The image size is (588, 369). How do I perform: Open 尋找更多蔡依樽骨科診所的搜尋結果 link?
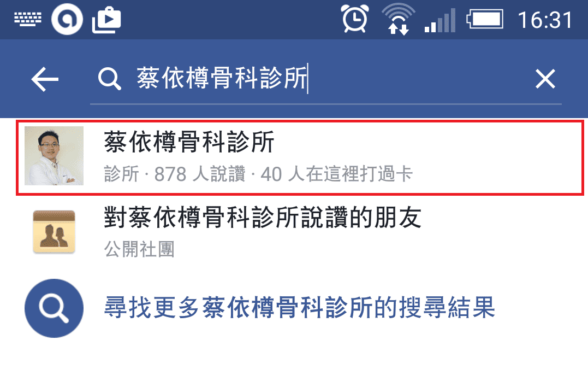[x=300, y=308]
